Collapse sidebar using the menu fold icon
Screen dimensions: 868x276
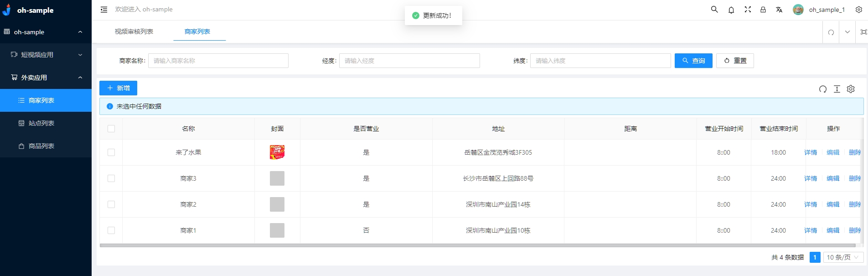pyautogui.click(x=104, y=10)
